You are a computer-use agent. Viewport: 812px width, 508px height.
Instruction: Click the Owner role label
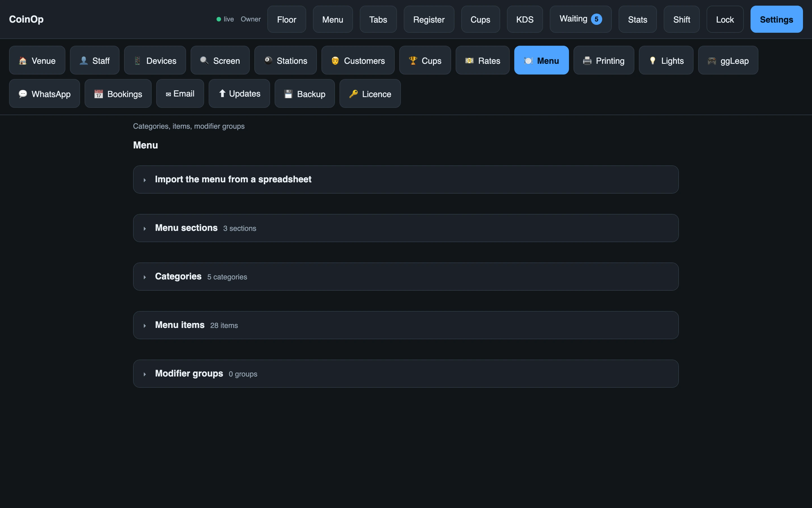(x=251, y=19)
